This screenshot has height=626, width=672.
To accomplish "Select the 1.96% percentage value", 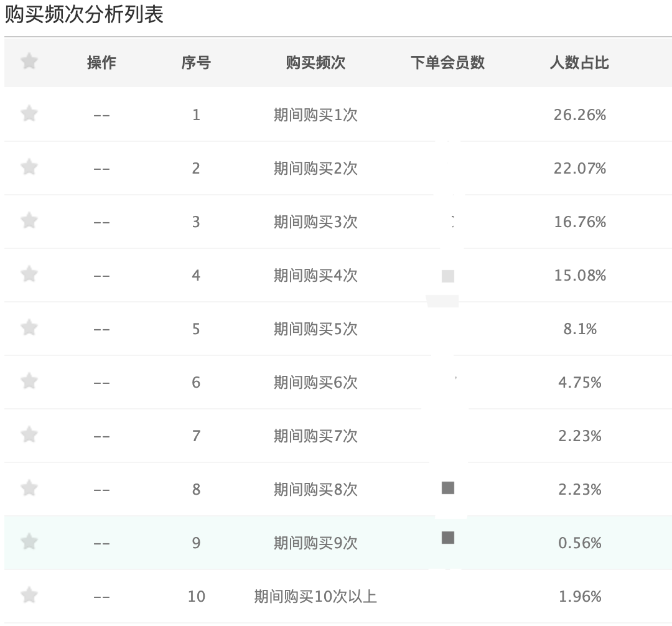I will 580,596.
